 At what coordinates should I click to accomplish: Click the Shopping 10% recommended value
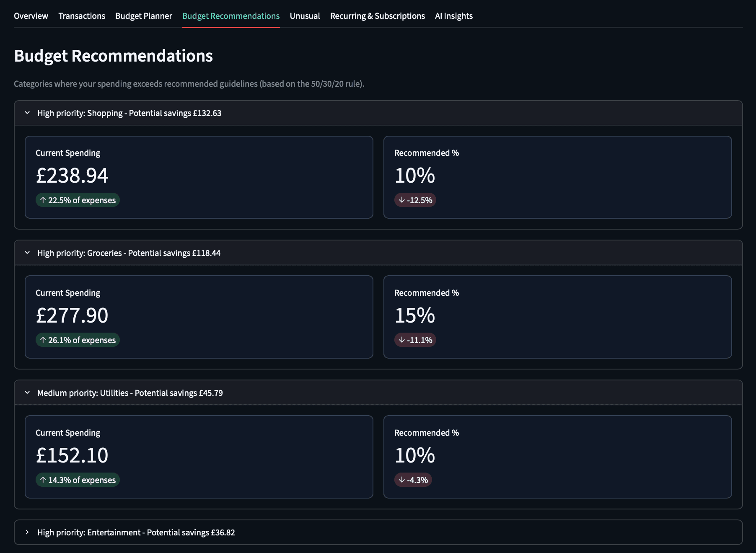click(x=415, y=175)
